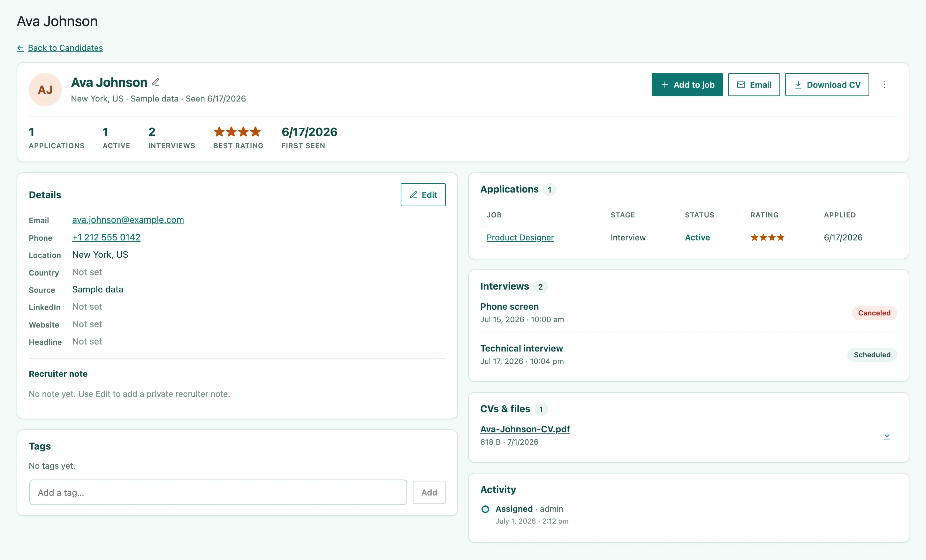The image size is (926, 560).
Task: Click the Location value New York, US
Action: (100, 254)
